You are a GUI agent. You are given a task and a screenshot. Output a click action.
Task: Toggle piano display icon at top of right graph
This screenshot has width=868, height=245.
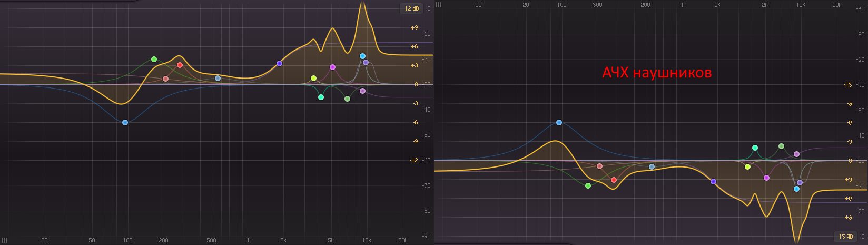click(439, 5)
